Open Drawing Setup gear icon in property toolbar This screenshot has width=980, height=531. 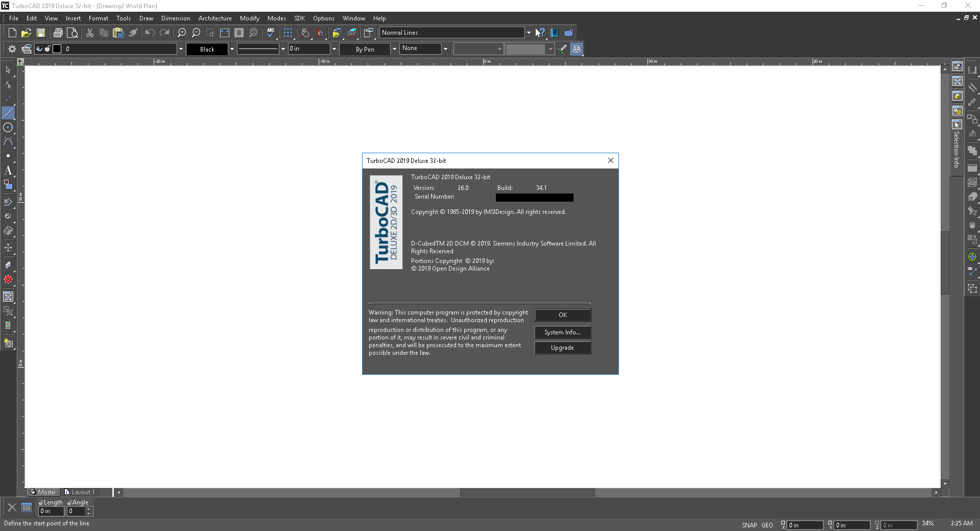click(x=12, y=49)
